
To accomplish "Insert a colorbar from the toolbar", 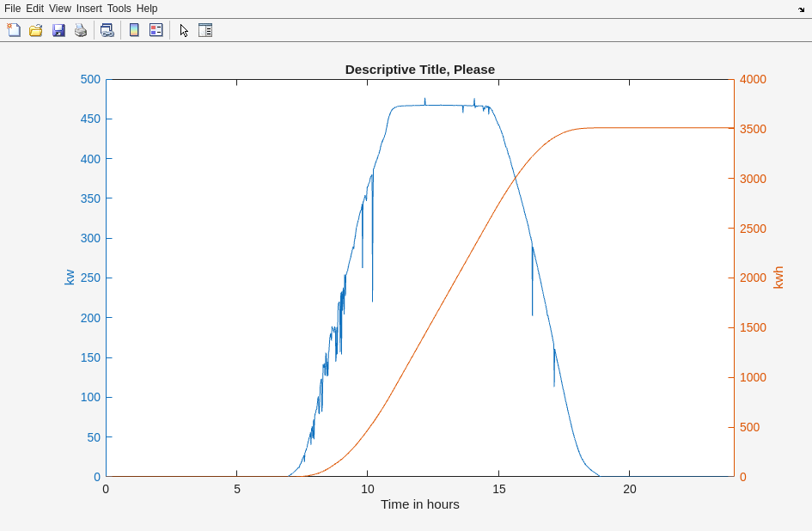I will click(134, 30).
